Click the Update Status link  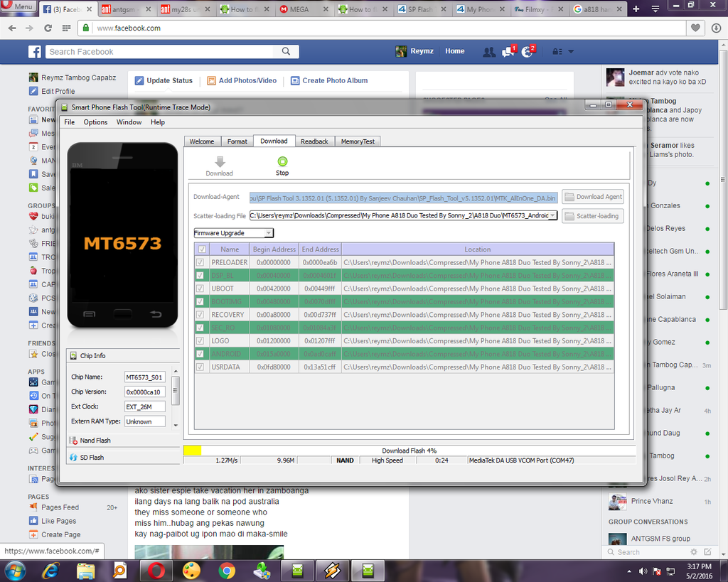[x=169, y=81]
